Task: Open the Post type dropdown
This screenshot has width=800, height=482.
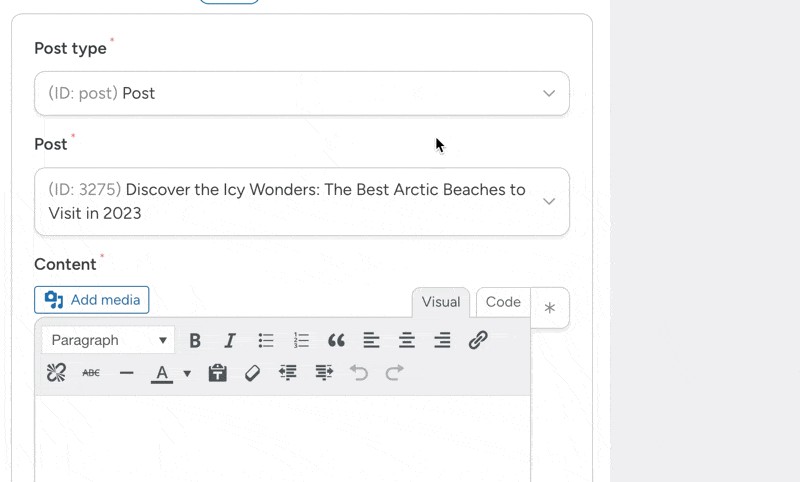Action: tap(301, 93)
